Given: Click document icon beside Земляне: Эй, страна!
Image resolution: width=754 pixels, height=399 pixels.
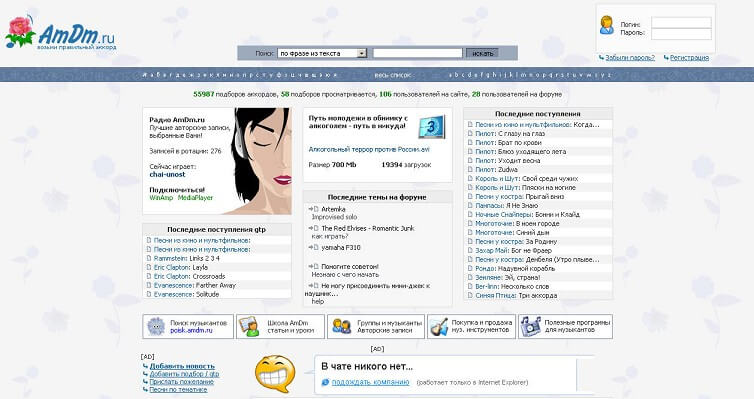Looking at the screenshot, I should point(470,277).
